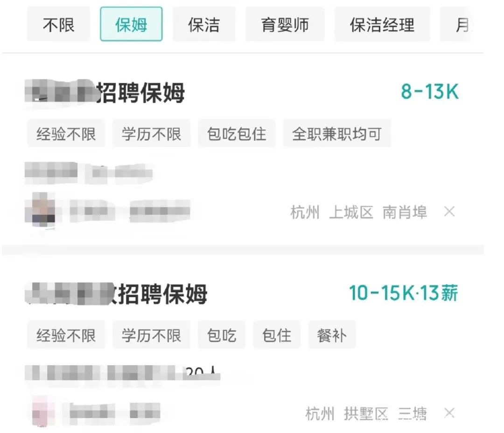Select the 保姆 filter tab
The height and width of the screenshot is (433, 504).
pos(131,24)
